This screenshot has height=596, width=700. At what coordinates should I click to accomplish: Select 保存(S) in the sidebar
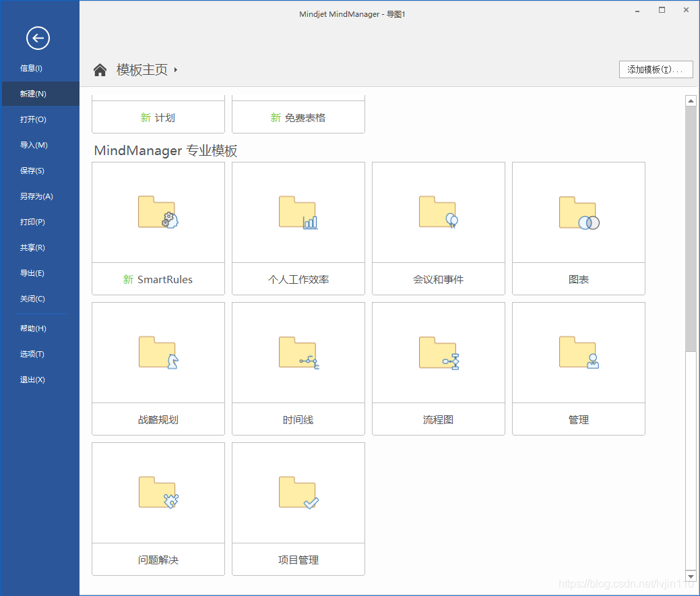pyautogui.click(x=40, y=171)
